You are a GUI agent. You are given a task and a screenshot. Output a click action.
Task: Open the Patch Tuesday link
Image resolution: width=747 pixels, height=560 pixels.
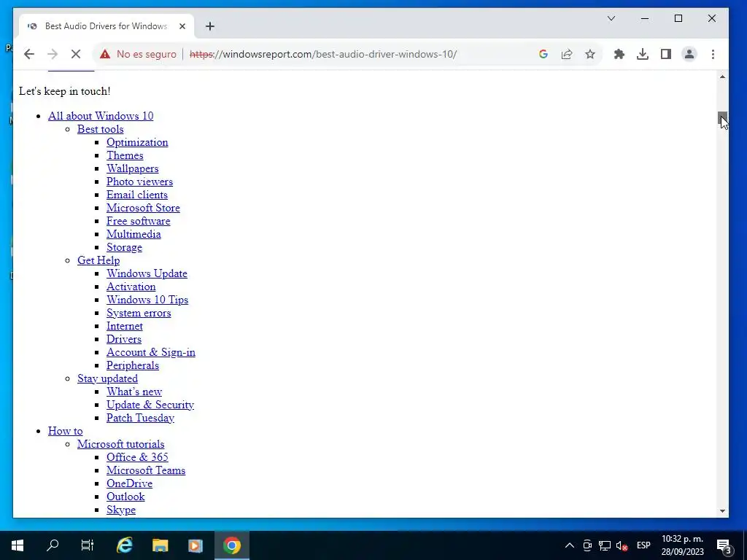pos(141,418)
